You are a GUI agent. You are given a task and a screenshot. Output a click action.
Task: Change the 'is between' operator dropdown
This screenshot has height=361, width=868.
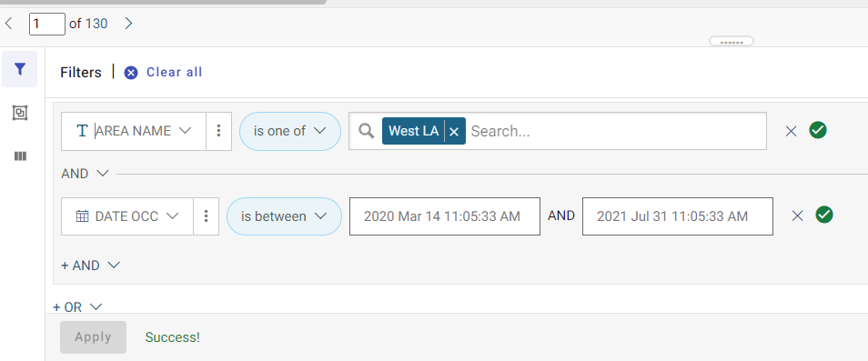[x=284, y=216]
